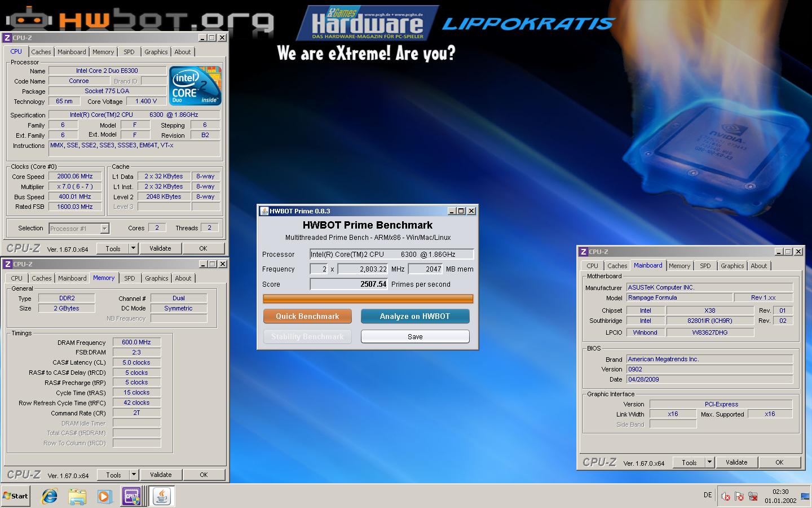Click CPU-Z Z icon in the Mainboard window title bar

(x=584, y=252)
